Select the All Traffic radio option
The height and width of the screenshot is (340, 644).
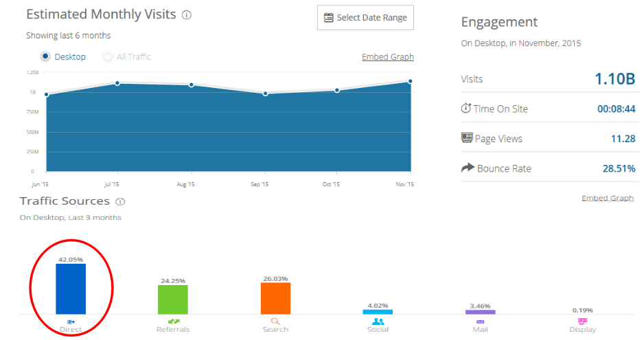point(108,56)
